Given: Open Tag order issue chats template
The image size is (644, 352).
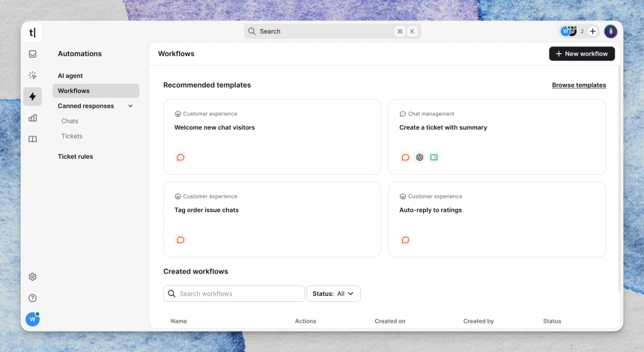Looking at the screenshot, I should (272, 219).
